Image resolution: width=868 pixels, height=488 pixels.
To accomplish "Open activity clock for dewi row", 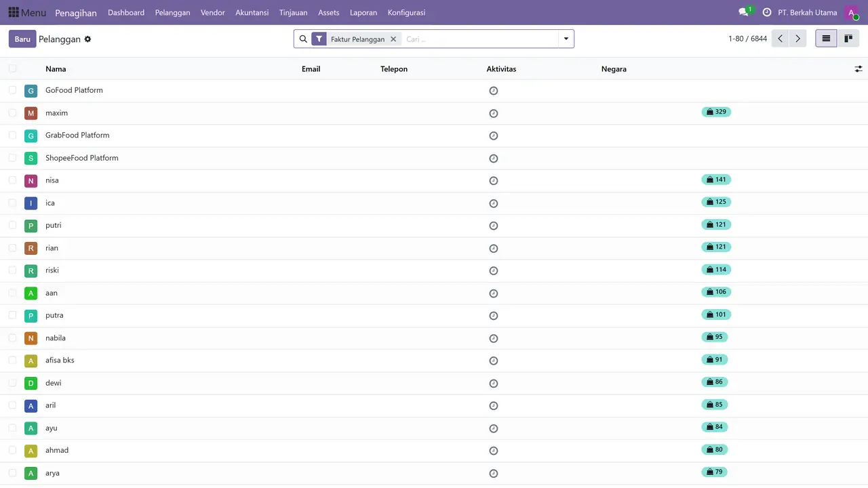I will point(494,384).
